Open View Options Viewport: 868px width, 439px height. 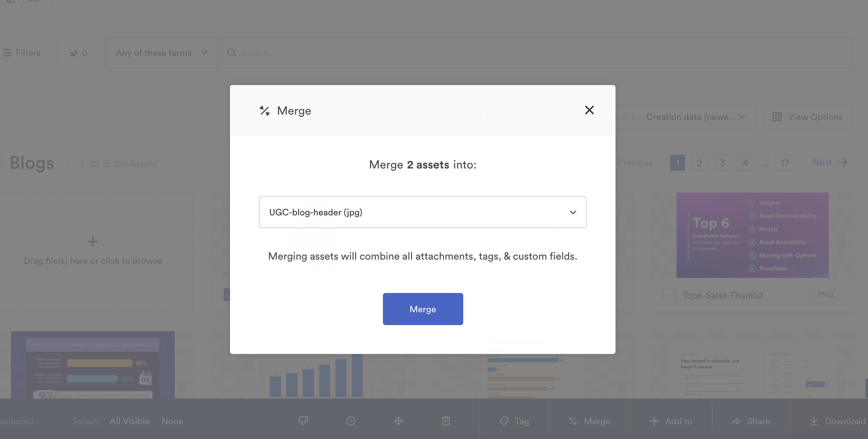[808, 117]
